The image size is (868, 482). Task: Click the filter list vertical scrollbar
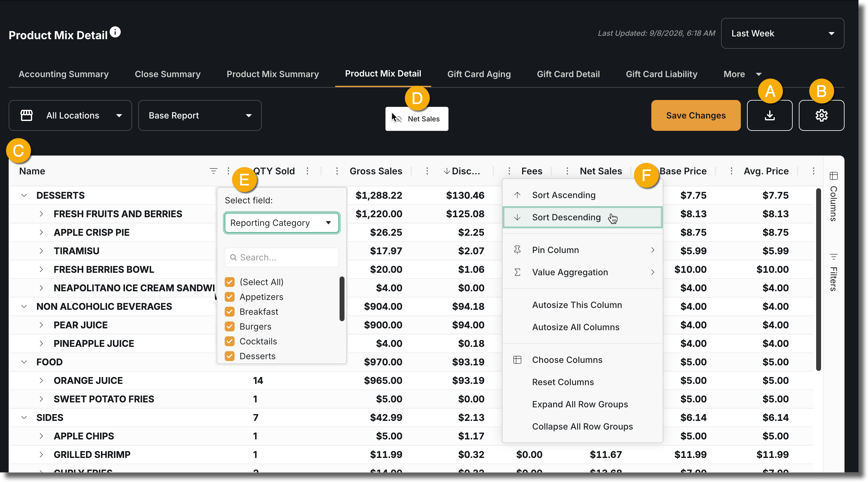point(342,299)
